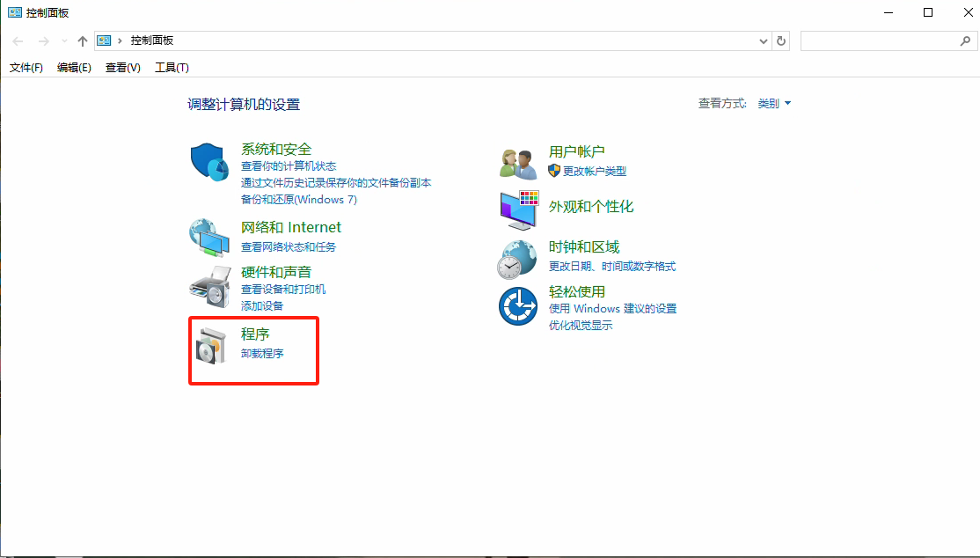Click the 轻松使用 accessibility icon
Viewport: 980px width, 558px height.
tap(517, 305)
